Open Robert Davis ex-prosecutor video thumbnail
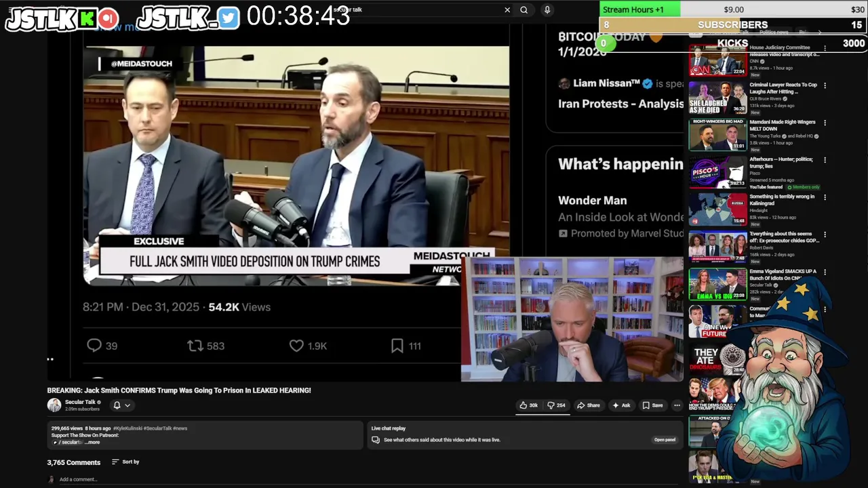The image size is (868, 488). tap(717, 247)
